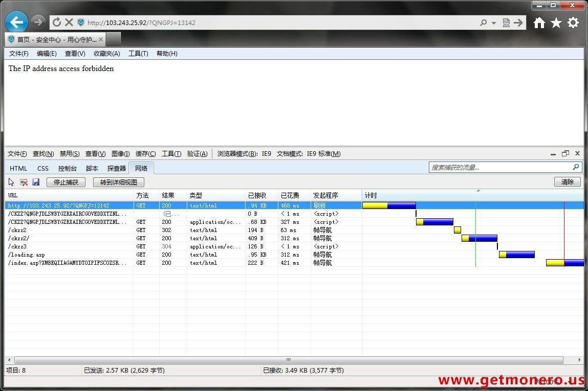588x391 pixels.
Task: Click the clear browser cache icon in dev tools
Action: (x=24, y=182)
